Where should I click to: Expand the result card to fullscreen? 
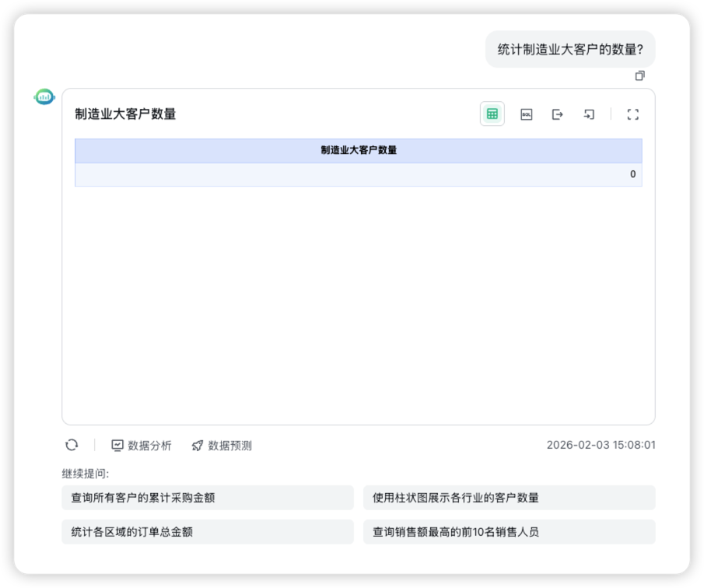pos(632,114)
